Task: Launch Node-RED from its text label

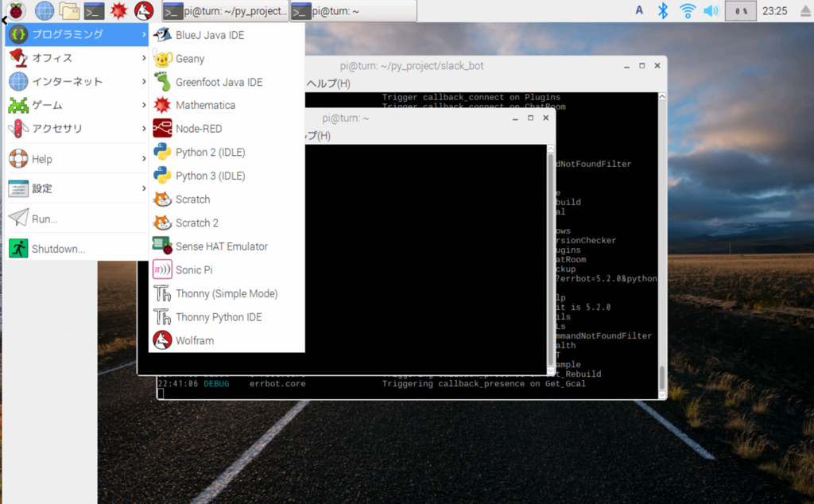Action: pos(198,129)
